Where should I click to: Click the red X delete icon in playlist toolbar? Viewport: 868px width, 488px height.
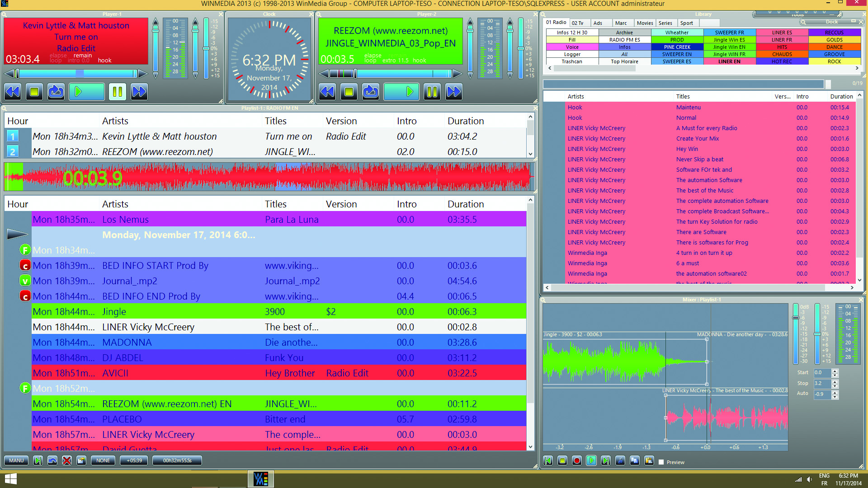[67, 460]
